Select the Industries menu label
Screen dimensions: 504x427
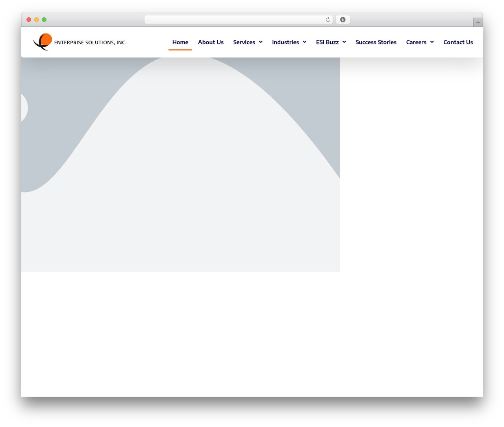285,42
